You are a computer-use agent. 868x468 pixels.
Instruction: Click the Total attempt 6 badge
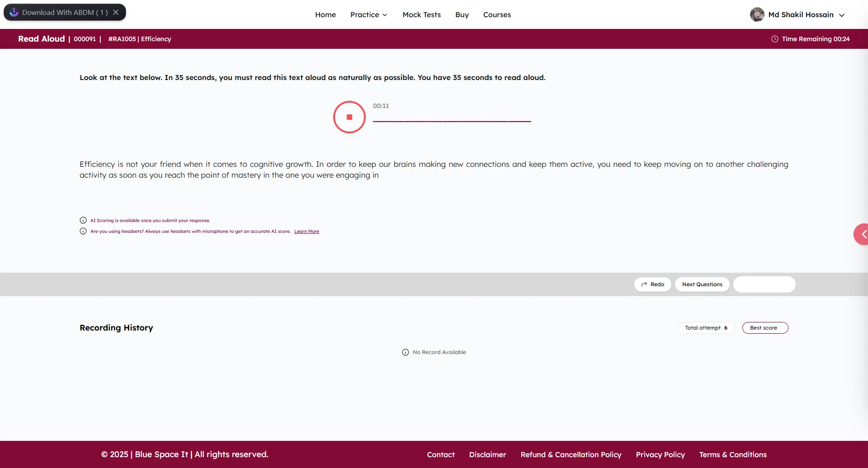pyautogui.click(x=706, y=328)
